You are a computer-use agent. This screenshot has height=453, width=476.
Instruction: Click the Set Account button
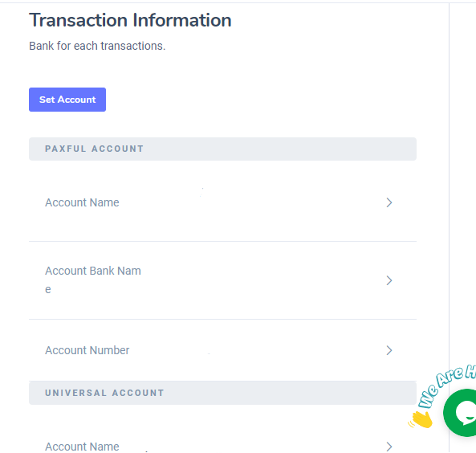[x=67, y=100]
